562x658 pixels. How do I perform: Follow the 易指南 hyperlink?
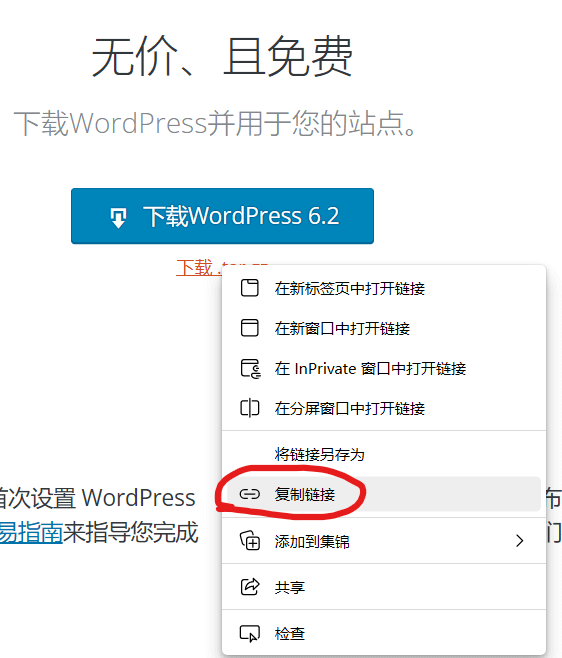(x=31, y=532)
